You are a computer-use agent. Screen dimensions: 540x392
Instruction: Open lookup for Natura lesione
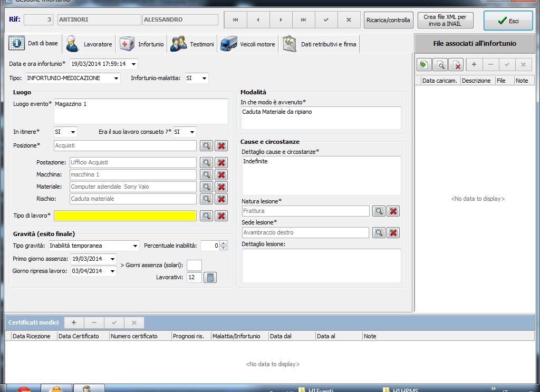tap(379, 211)
